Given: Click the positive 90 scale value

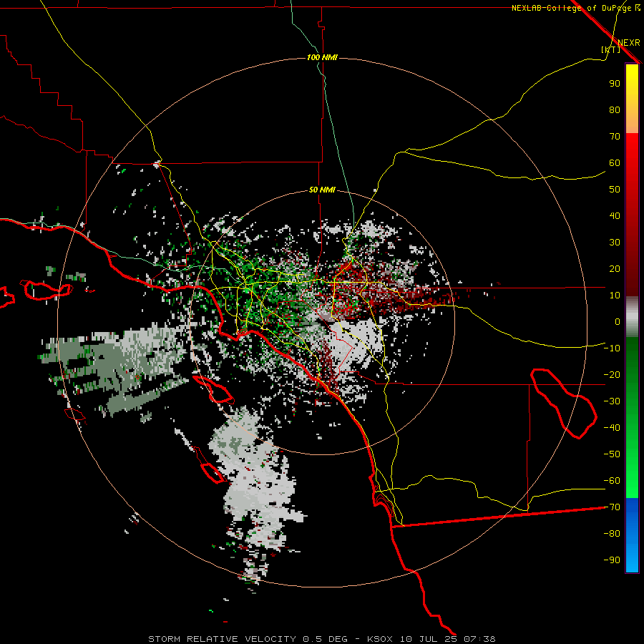Looking at the screenshot, I should [615, 84].
